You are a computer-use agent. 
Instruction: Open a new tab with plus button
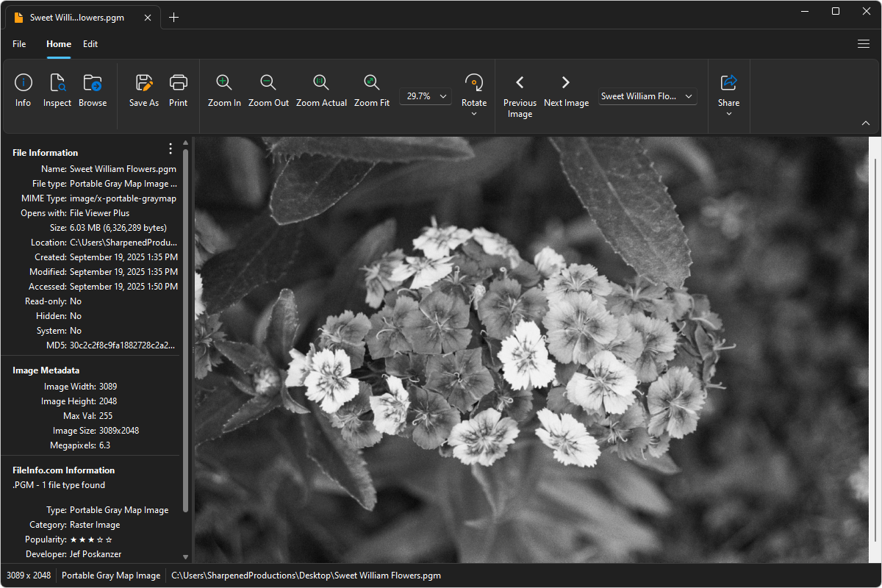point(173,18)
